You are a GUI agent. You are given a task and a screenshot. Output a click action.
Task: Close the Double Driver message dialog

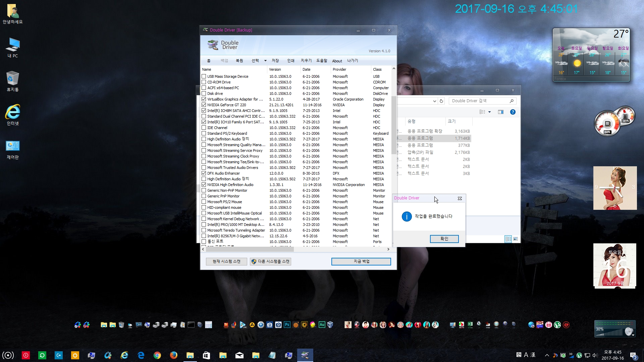[460, 198]
